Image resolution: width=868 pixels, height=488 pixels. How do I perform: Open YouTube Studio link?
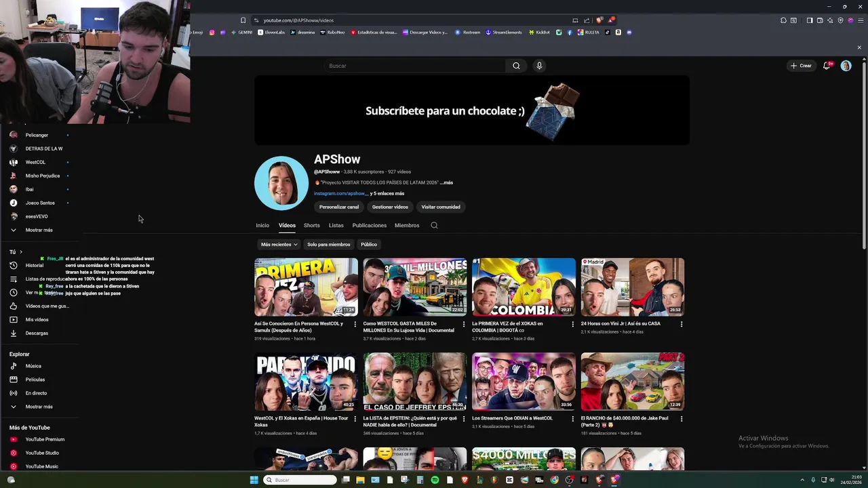click(x=41, y=453)
